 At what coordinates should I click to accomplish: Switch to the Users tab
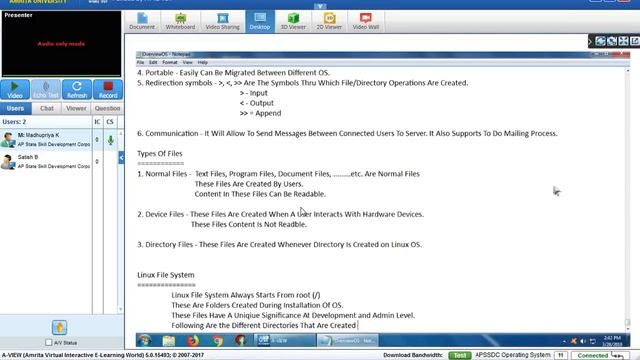[15, 109]
